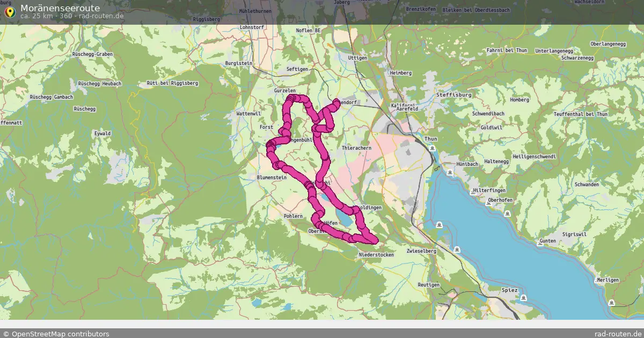Click the ferry icon next to Spiez
Image resolution: width=644 pixels, height=338 pixels.
(523, 297)
